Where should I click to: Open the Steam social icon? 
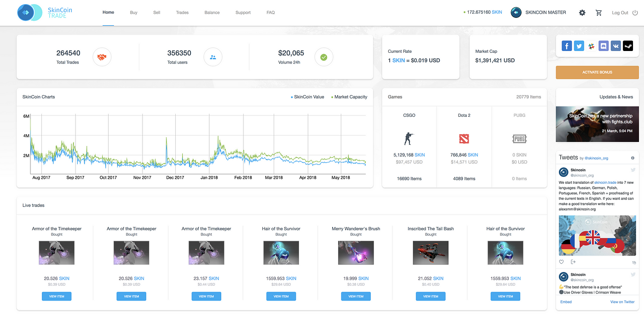point(628,46)
